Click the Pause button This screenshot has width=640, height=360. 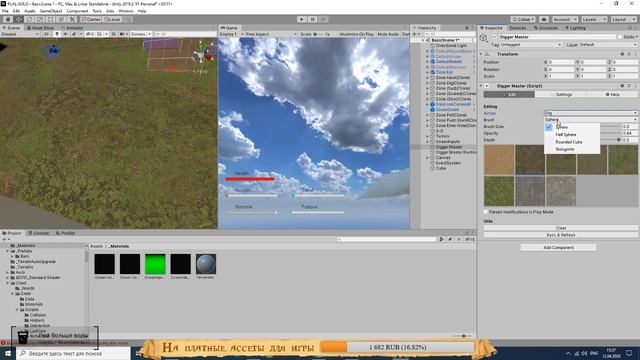(313, 19)
